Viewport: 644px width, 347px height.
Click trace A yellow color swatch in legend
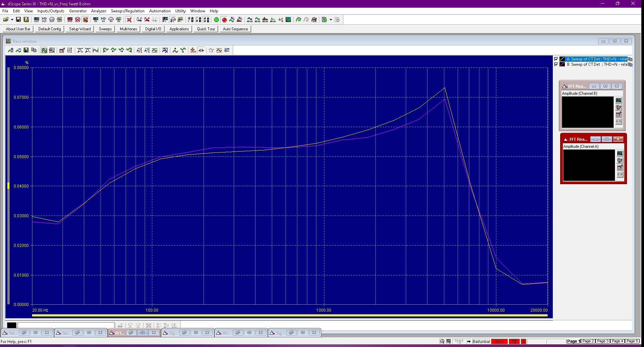tap(562, 59)
